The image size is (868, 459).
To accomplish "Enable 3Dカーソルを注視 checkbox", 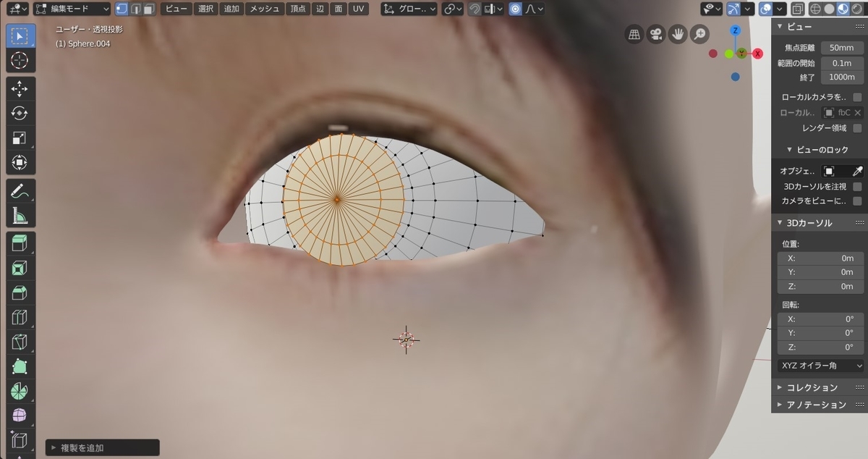I will coord(857,187).
